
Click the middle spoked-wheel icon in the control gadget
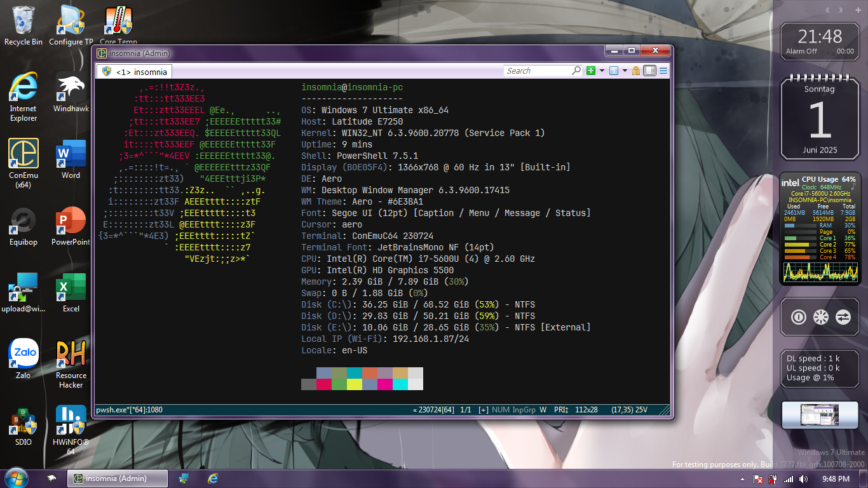coord(820,316)
